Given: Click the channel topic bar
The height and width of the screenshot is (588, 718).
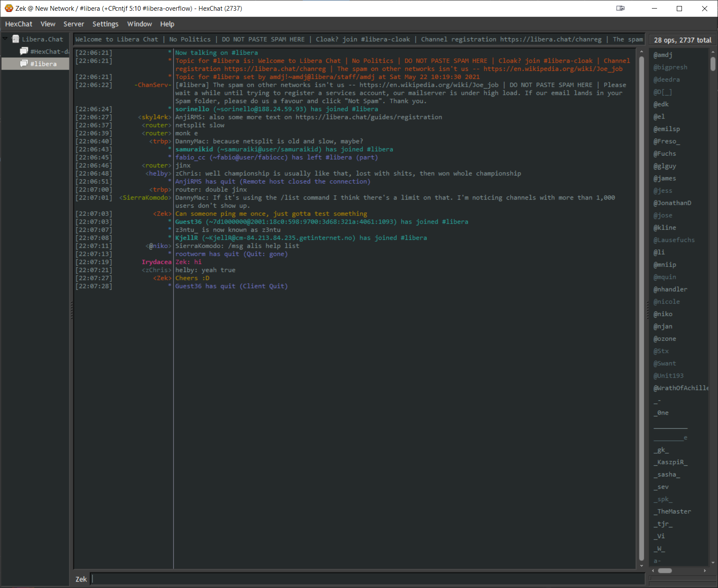Looking at the screenshot, I should click(359, 39).
